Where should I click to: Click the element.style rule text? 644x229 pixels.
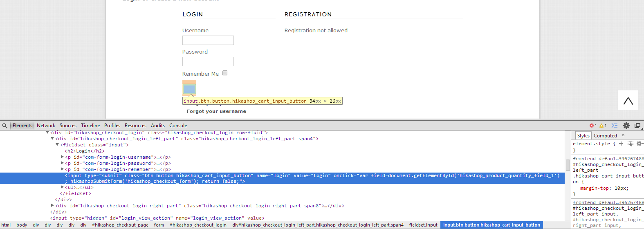point(591,144)
